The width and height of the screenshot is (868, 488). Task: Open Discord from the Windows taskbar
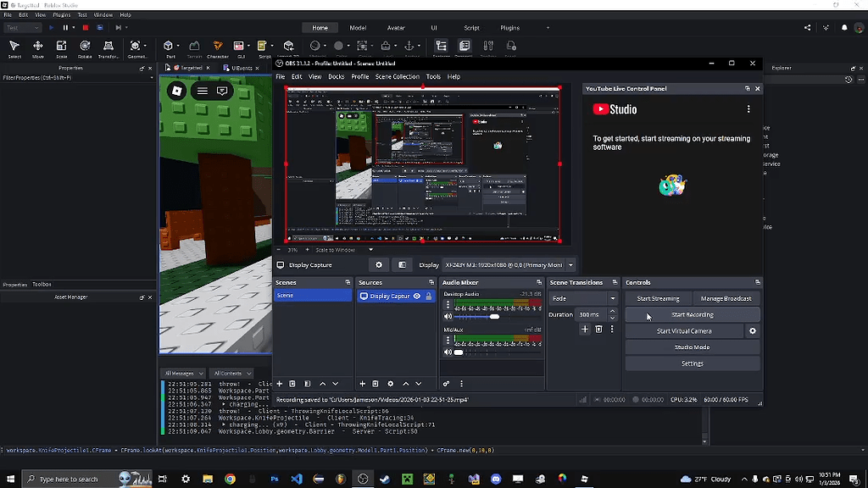[x=495, y=479]
